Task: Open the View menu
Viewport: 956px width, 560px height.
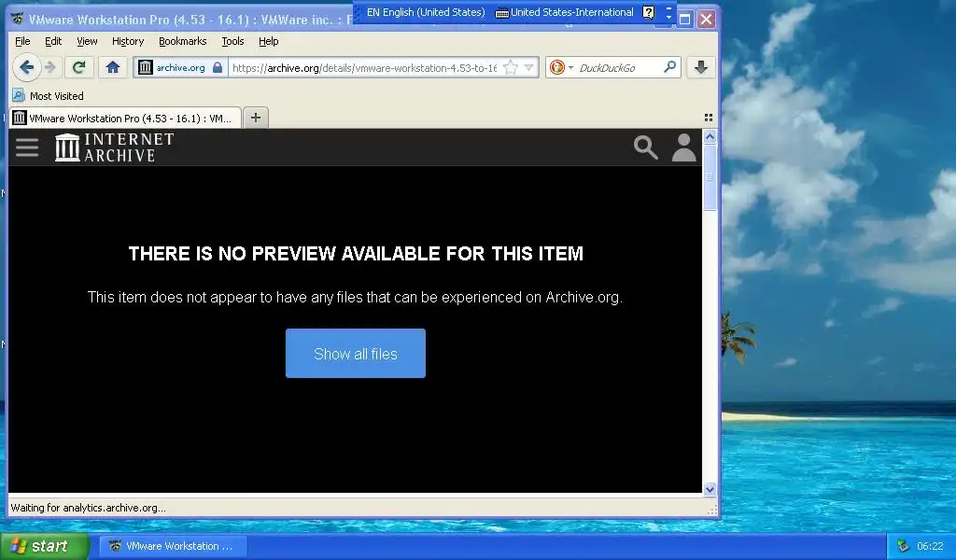Action: pos(87,41)
